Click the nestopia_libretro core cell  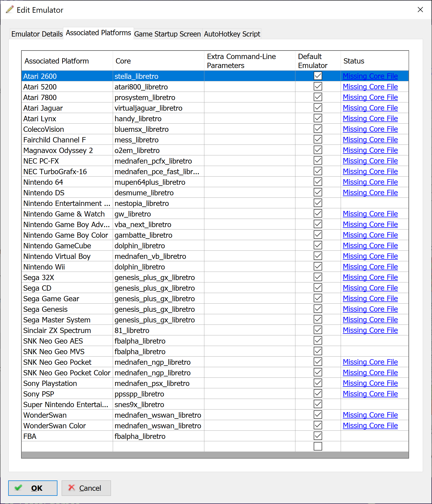pyautogui.click(x=159, y=203)
